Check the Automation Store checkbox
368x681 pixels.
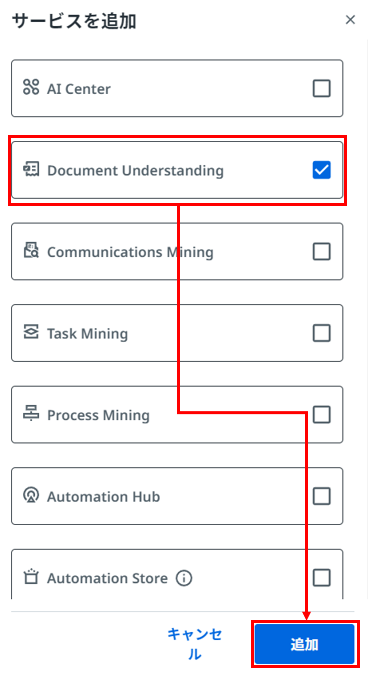pos(322,578)
